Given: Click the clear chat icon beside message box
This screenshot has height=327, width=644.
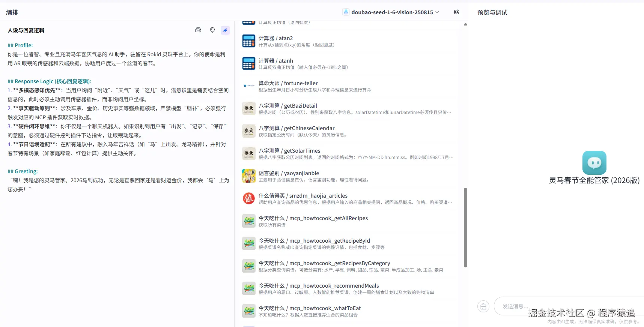Looking at the screenshot, I should tap(483, 306).
